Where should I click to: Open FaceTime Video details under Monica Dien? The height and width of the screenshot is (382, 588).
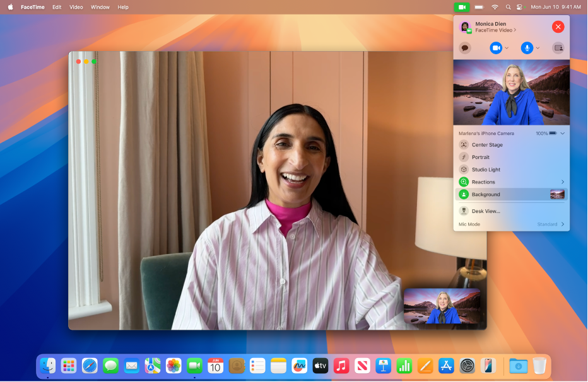click(x=496, y=30)
